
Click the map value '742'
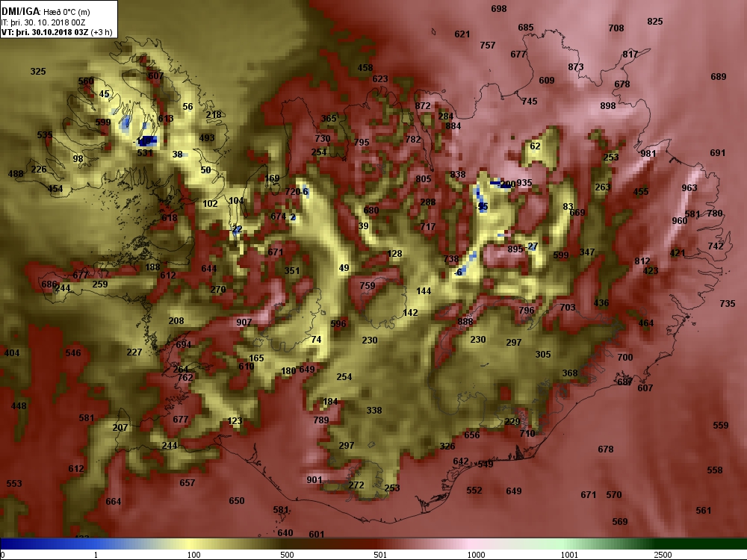(x=716, y=246)
